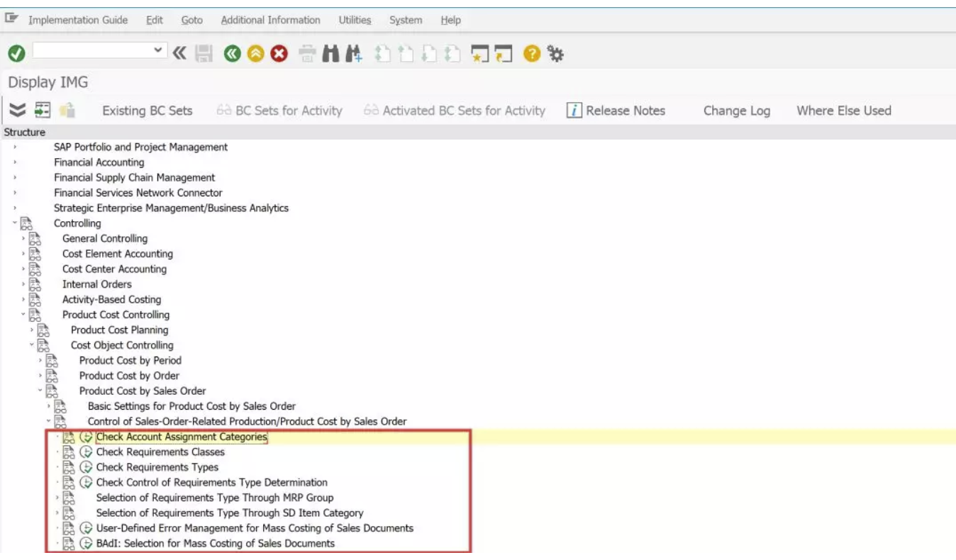Viewport: 956px width, 560px height.
Task: Click the Print icon in toolbar
Action: click(308, 54)
